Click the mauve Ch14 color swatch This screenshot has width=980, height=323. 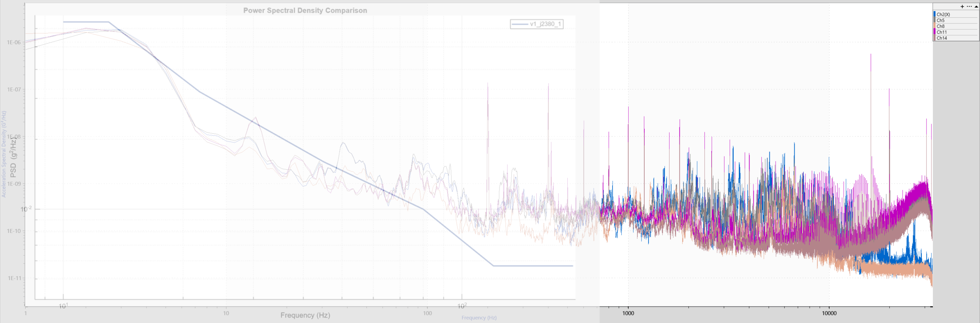[934, 38]
